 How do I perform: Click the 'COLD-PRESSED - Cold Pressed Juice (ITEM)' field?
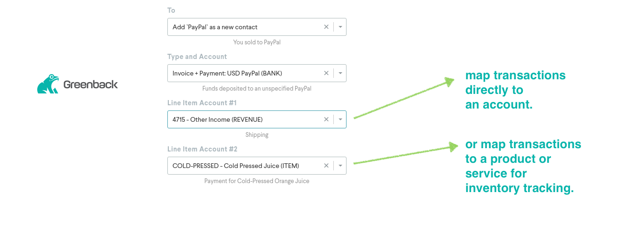click(245, 166)
